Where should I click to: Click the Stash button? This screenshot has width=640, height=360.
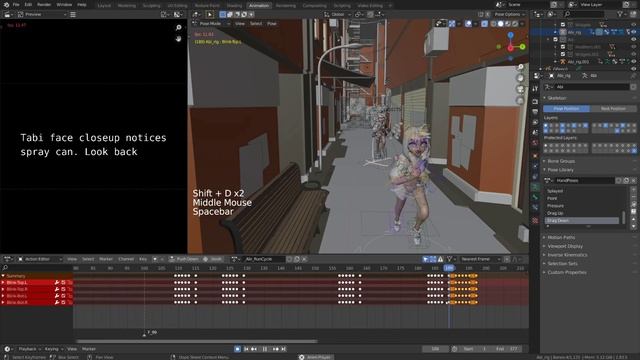pyautogui.click(x=214, y=259)
